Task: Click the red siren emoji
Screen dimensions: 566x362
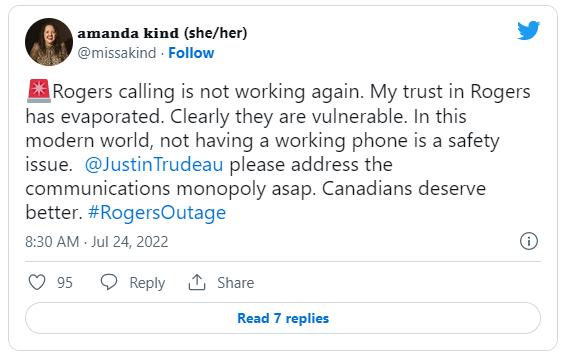Action: 39,91
